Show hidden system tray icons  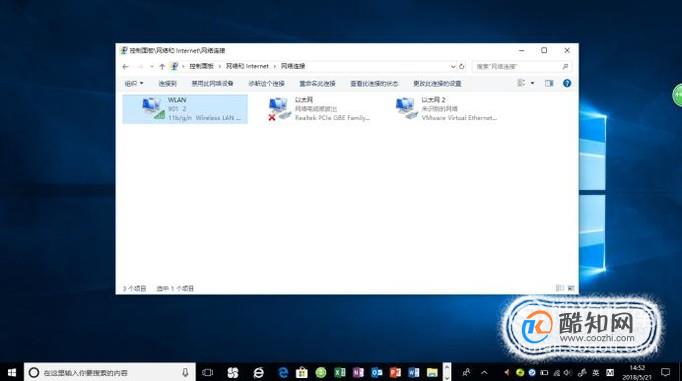(x=484, y=373)
